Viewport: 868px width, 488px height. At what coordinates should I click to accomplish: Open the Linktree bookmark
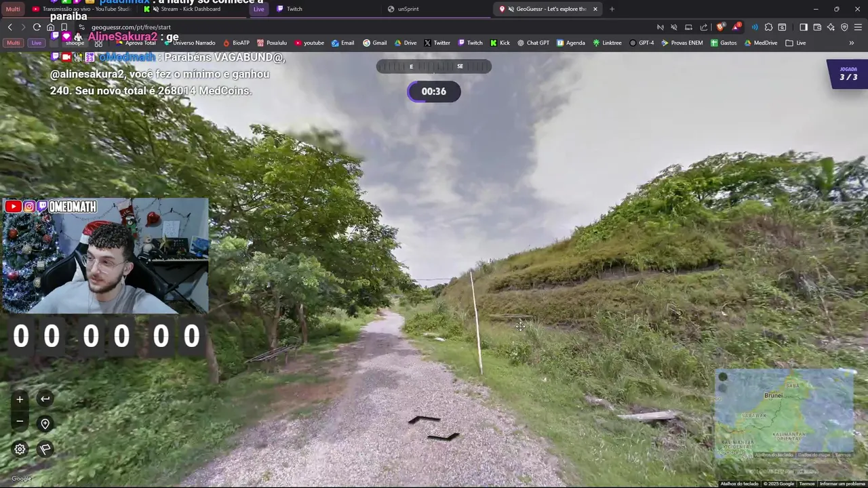(x=607, y=43)
